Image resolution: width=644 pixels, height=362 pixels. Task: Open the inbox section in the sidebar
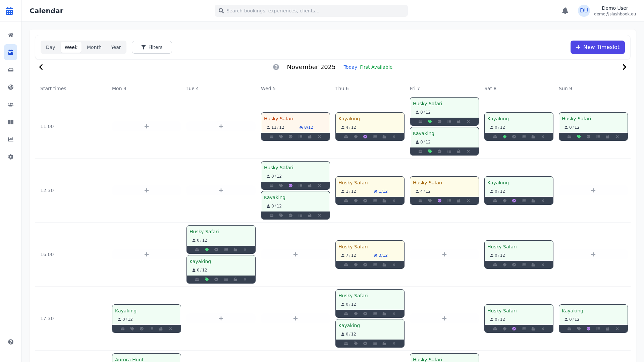click(x=11, y=70)
